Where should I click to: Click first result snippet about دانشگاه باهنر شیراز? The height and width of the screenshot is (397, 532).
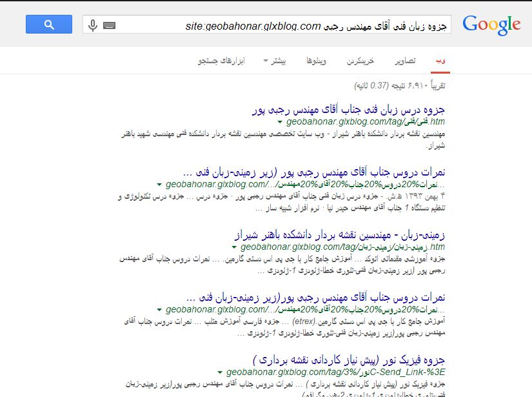[283, 139]
